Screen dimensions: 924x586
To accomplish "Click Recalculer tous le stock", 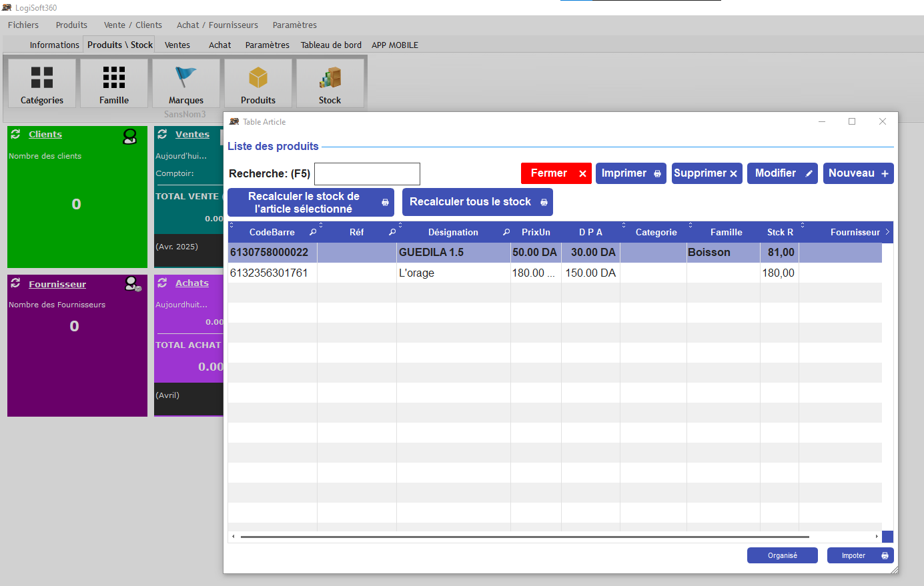I will tap(477, 202).
